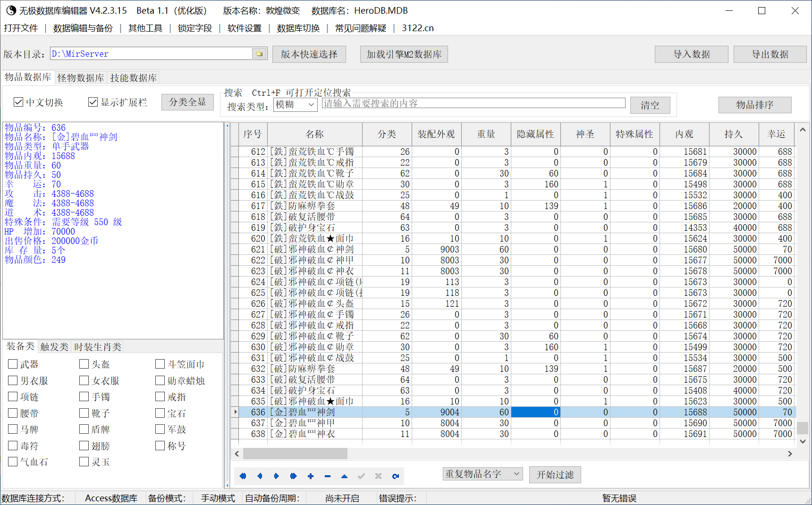This screenshot has width=812, height=505.
Task: Click the table's scroll-left arrow
Action: point(237,454)
